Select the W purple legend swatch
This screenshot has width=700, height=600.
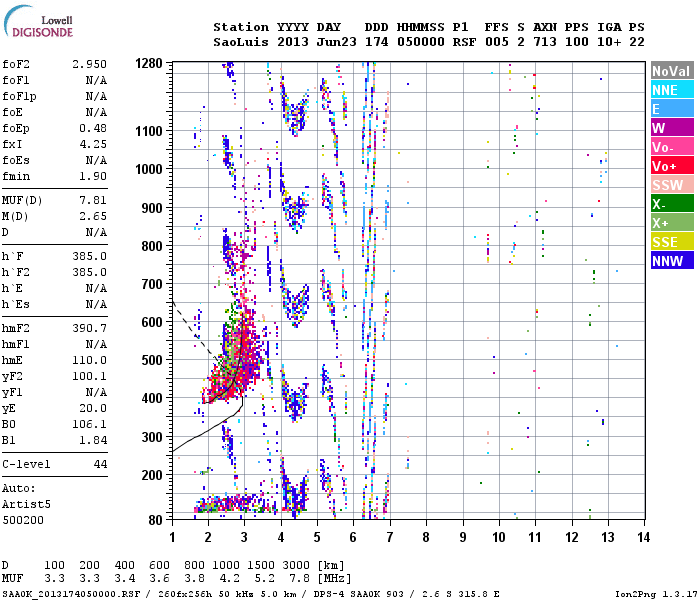point(672,128)
